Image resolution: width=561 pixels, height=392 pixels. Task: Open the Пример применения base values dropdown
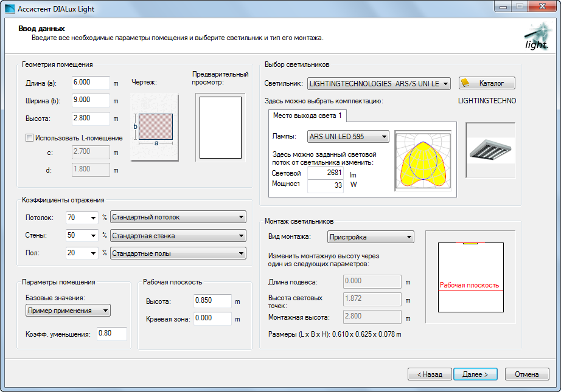coord(68,311)
